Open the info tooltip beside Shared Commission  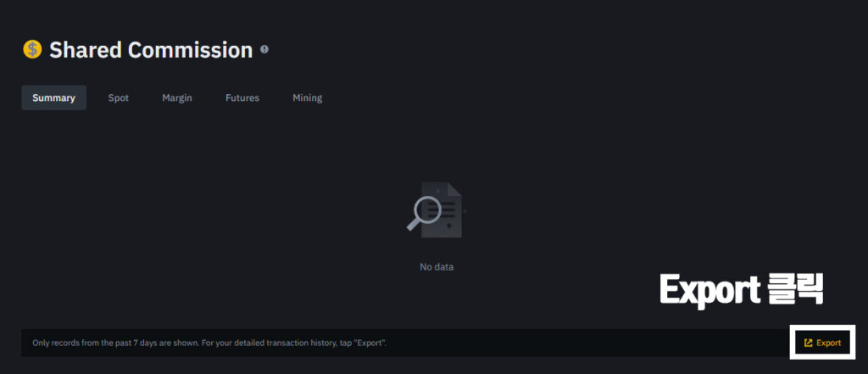264,49
